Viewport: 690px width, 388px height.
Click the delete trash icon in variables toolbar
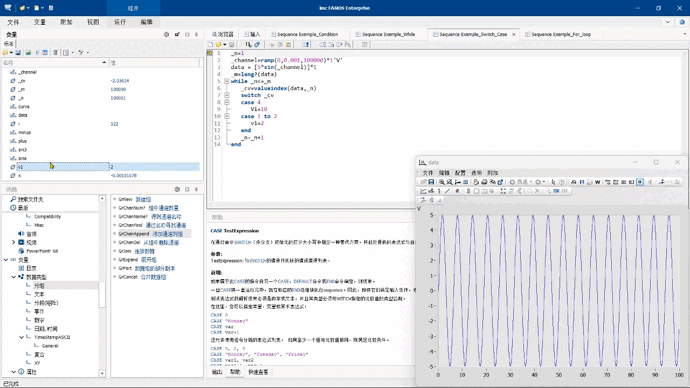[55, 52]
